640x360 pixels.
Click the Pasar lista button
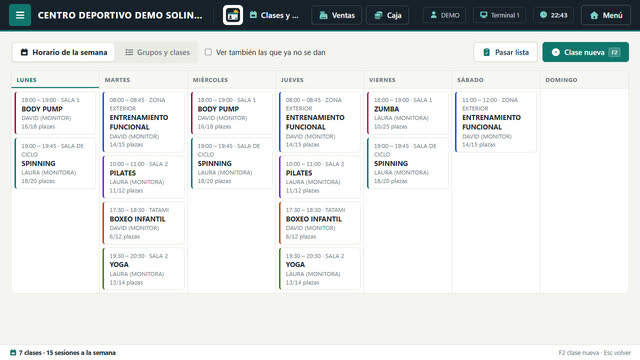point(505,52)
